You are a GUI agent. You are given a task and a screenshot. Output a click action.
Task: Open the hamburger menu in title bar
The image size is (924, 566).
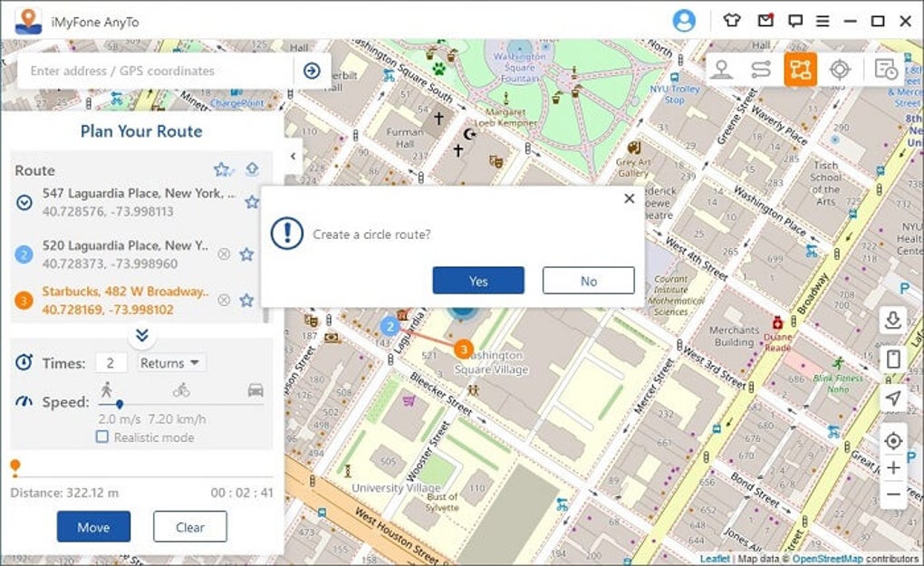coord(823,21)
